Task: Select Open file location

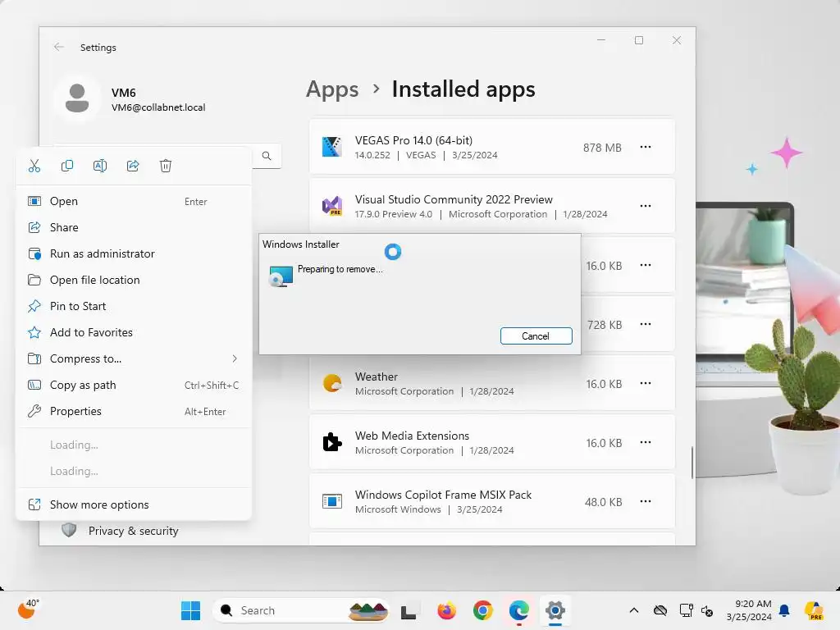Action: 134,281
